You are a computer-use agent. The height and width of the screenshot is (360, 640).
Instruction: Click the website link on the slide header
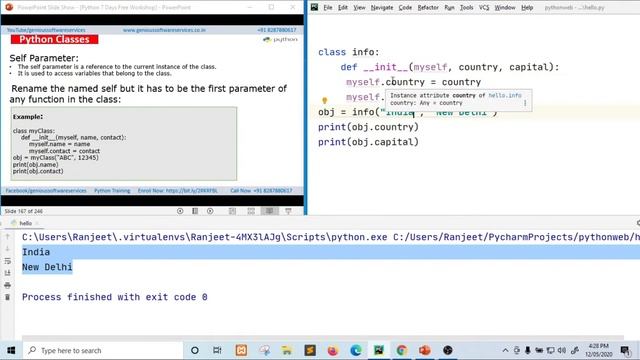164,30
